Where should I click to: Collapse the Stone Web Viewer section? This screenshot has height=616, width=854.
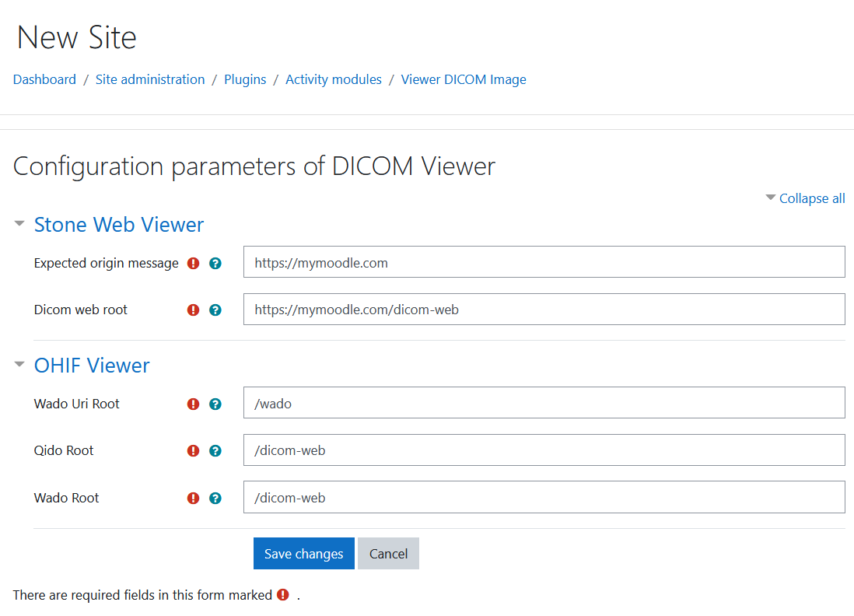(x=19, y=223)
